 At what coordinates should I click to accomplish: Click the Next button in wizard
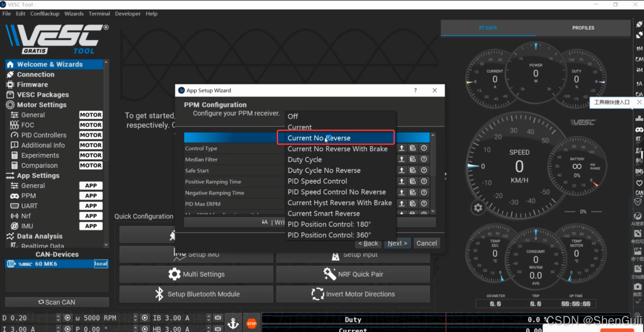pos(397,243)
